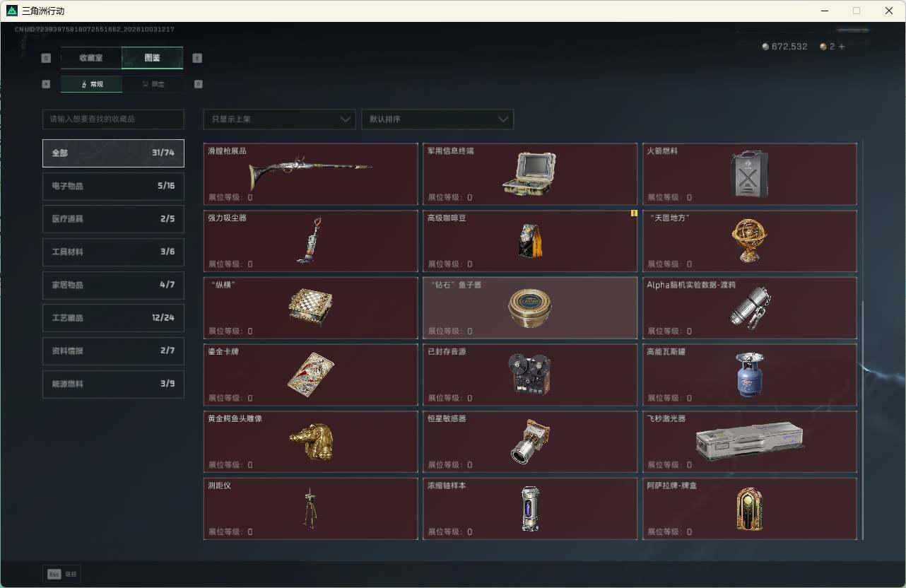Select the "钻石"鱼子酱 caviar tin icon
Viewport: 906px width, 588px height.
click(530, 307)
